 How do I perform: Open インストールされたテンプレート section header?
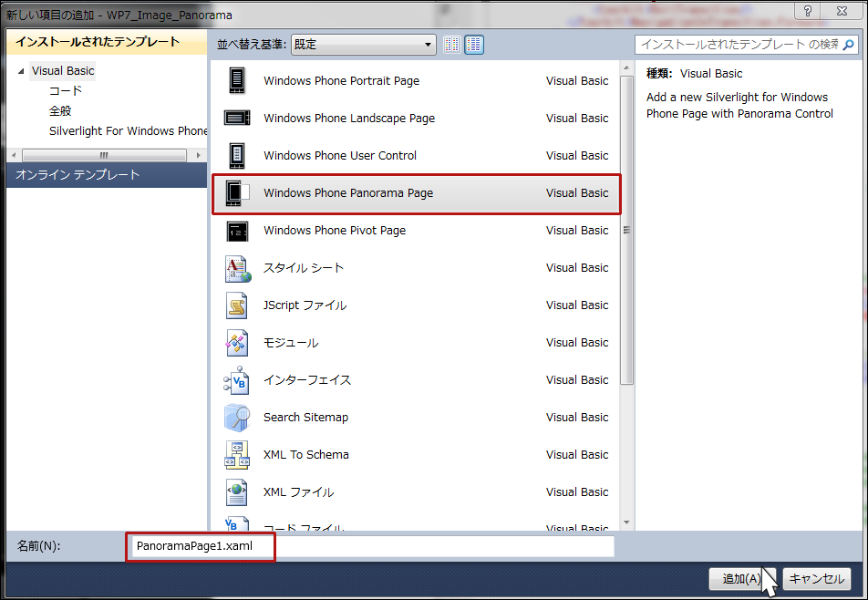(x=107, y=42)
